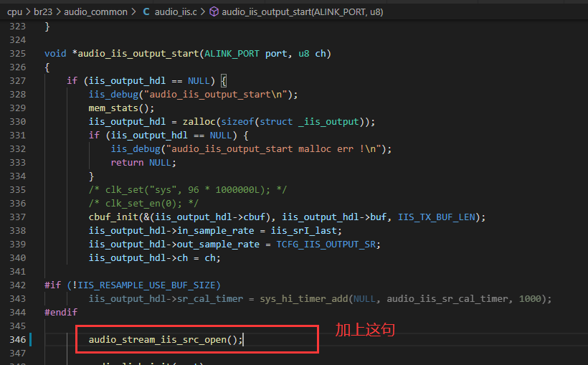Click the opening brace on line 327
The width and height of the screenshot is (588, 365).
point(224,81)
